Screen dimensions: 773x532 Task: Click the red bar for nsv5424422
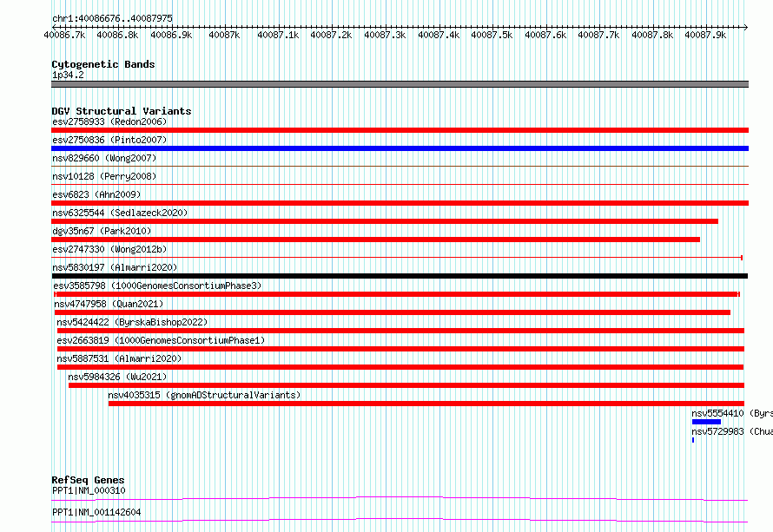(400, 331)
